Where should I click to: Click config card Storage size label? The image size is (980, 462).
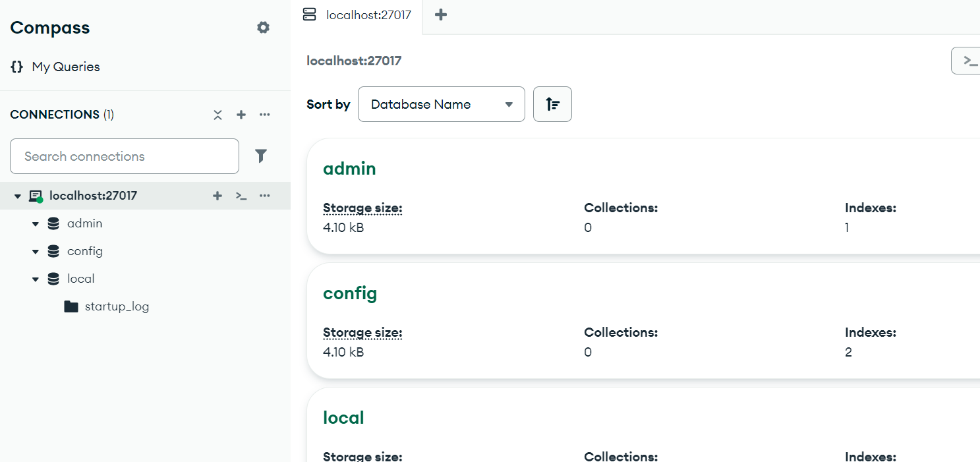point(362,333)
